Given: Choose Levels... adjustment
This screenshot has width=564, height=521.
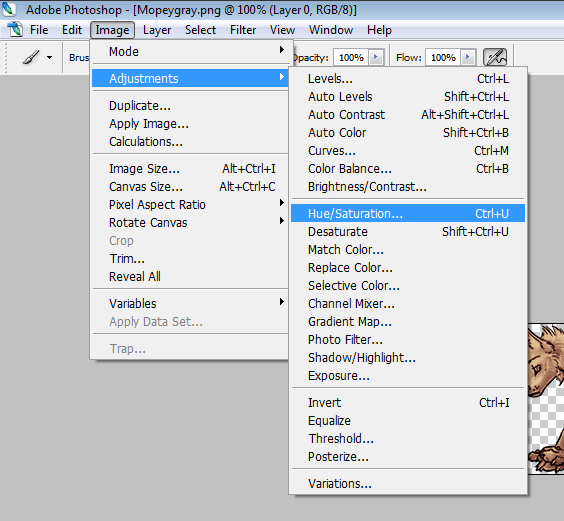Looking at the screenshot, I should coord(408,78).
